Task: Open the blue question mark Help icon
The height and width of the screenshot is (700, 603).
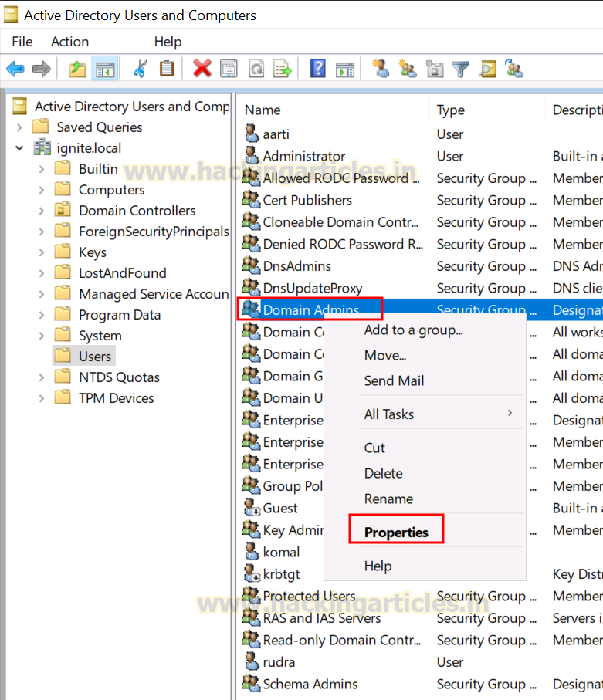Action: pos(317,69)
